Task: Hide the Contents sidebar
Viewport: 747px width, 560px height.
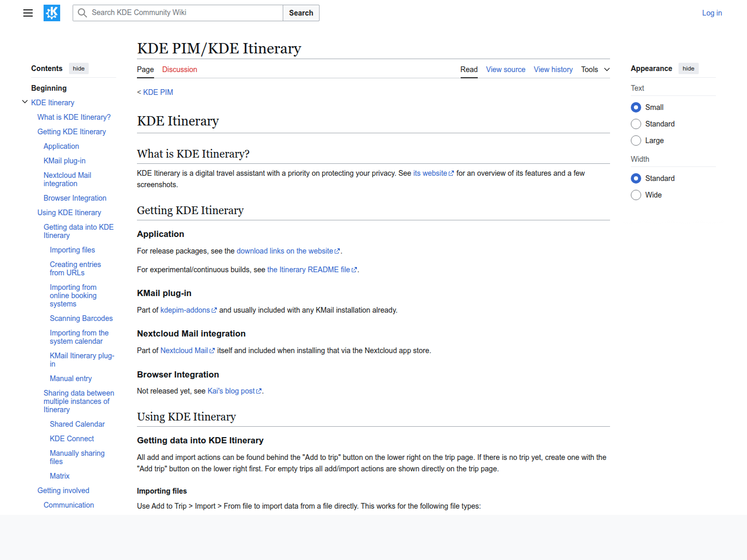Action: pyautogui.click(x=79, y=68)
